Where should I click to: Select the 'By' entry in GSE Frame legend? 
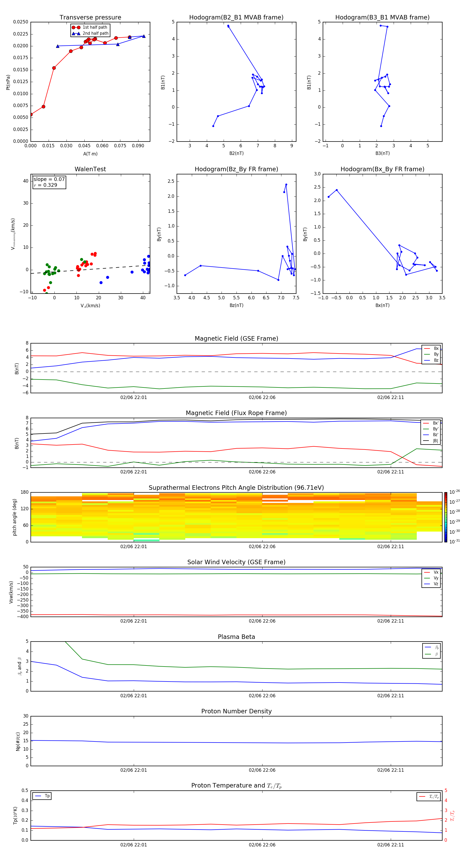431,354
